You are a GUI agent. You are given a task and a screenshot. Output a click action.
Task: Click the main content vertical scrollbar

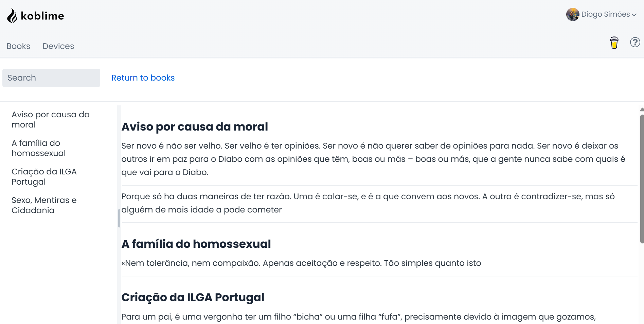pyautogui.click(x=642, y=179)
